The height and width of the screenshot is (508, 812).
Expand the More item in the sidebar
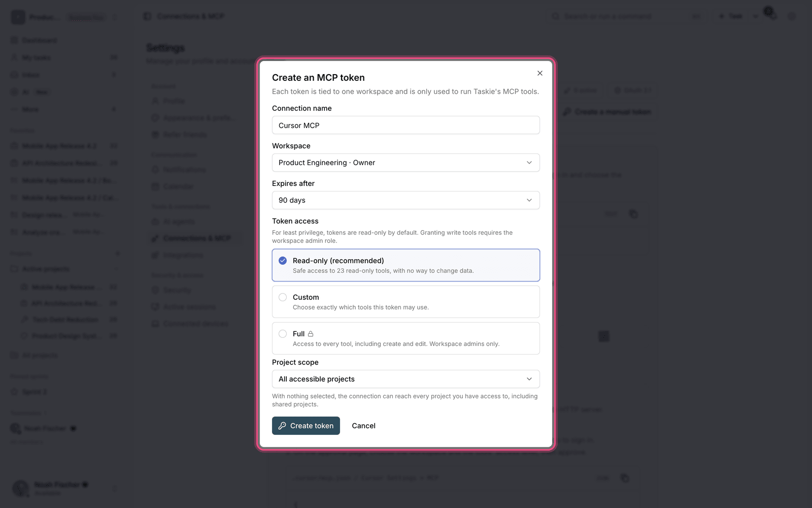tap(64, 109)
